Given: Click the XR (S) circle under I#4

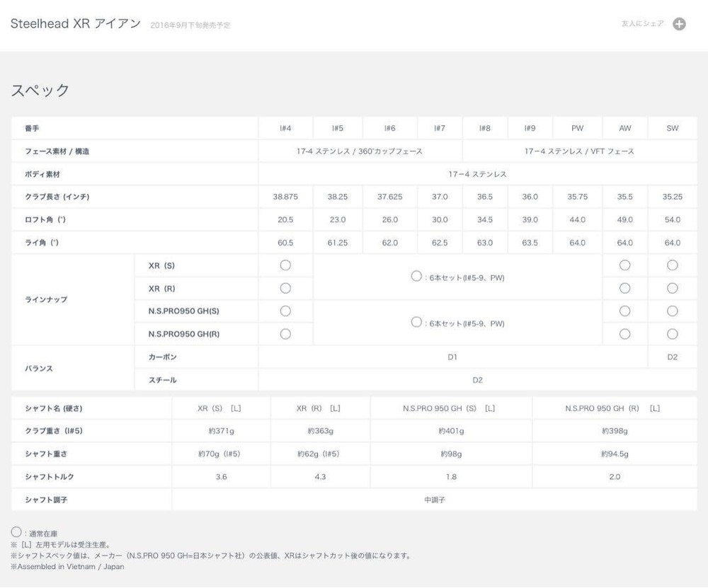Looking at the screenshot, I should tap(285, 265).
